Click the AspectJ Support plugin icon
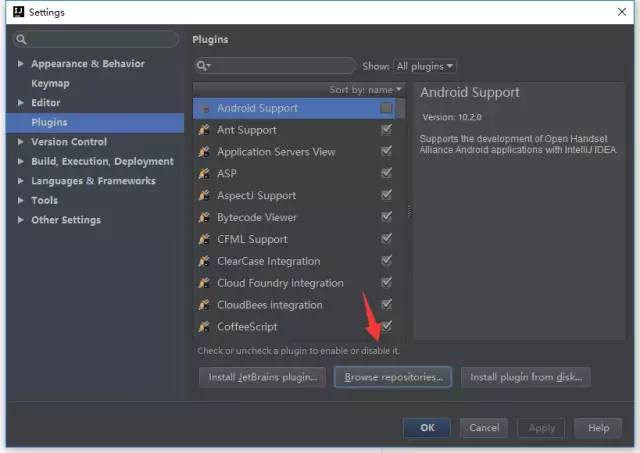 pos(204,195)
